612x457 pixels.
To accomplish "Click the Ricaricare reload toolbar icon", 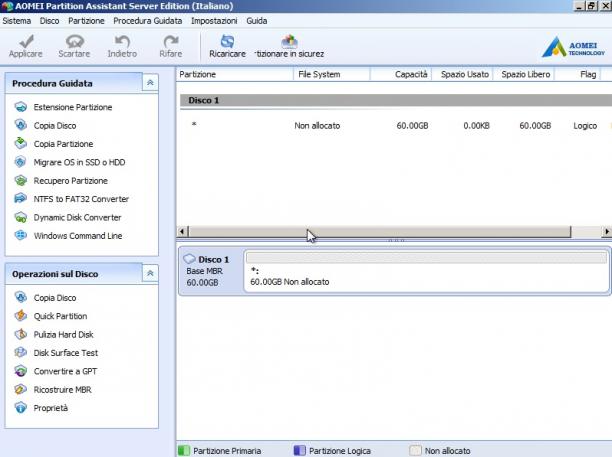I will click(227, 41).
